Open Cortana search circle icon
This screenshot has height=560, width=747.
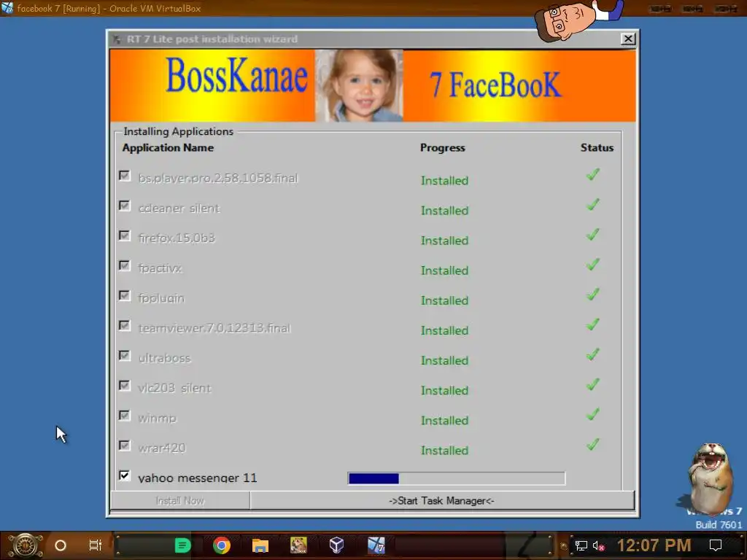click(61, 545)
